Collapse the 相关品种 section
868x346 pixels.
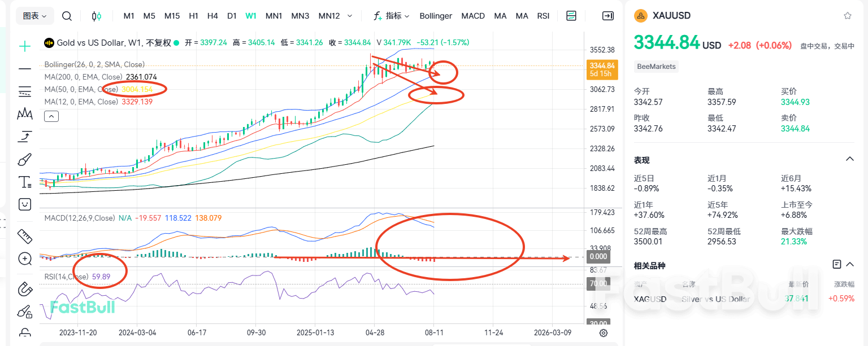coord(850,264)
